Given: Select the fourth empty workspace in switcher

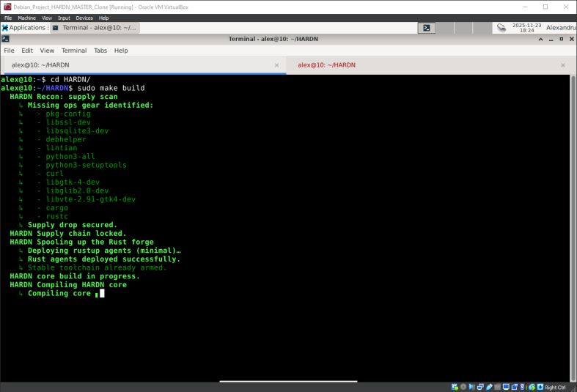Looking at the screenshot, I should [482, 28].
